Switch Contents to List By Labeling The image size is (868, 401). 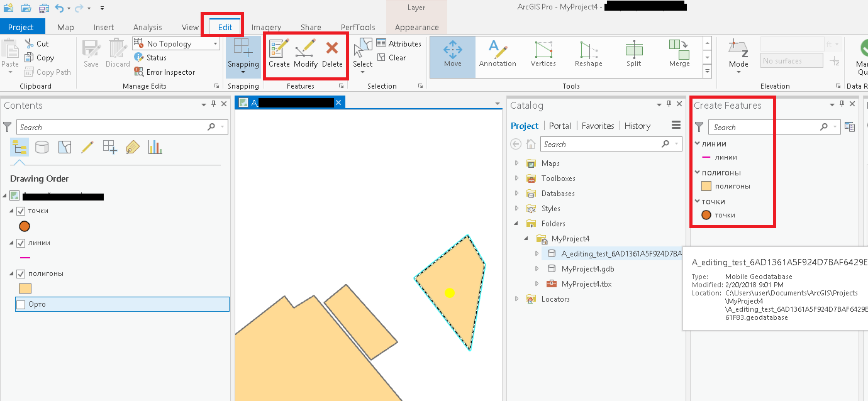pos(132,147)
